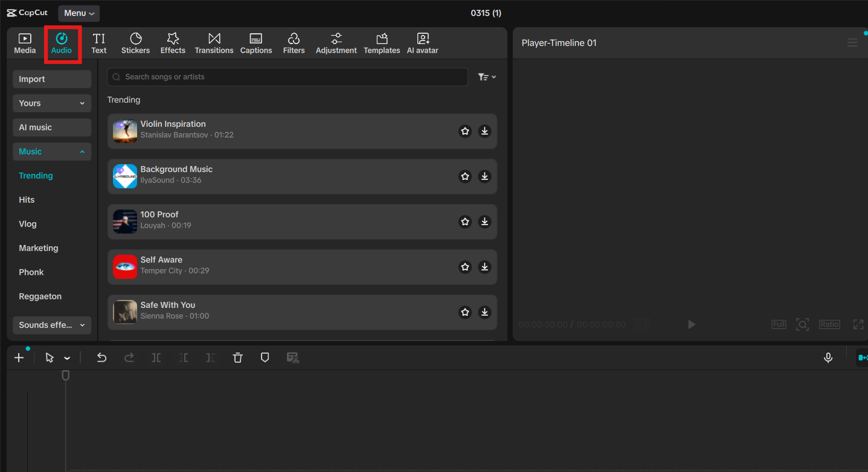The image size is (868, 472).
Task: Play the timeline preview
Action: tap(692, 325)
